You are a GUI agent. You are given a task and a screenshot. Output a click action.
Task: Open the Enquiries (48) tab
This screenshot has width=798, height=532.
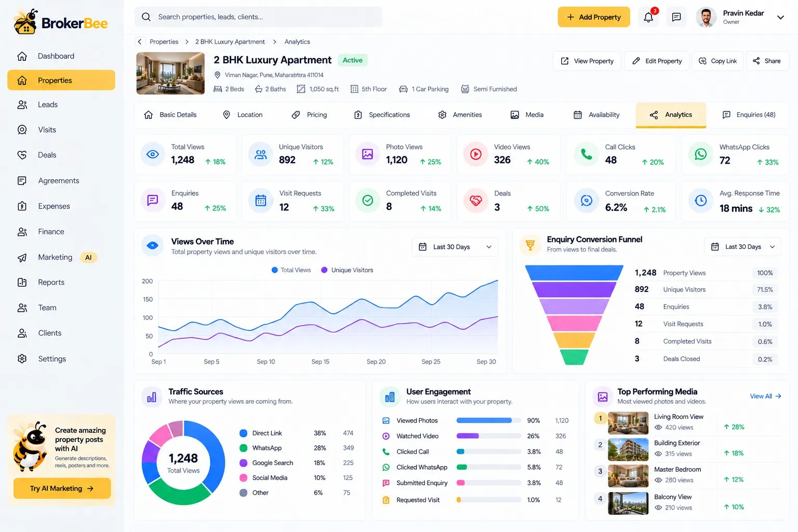pyautogui.click(x=749, y=115)
